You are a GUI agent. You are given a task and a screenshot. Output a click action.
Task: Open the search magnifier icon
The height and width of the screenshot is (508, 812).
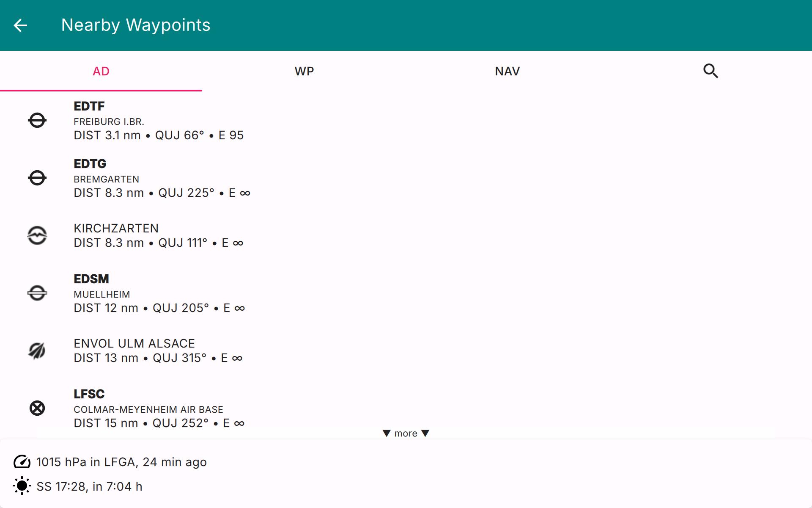[710, 71]
